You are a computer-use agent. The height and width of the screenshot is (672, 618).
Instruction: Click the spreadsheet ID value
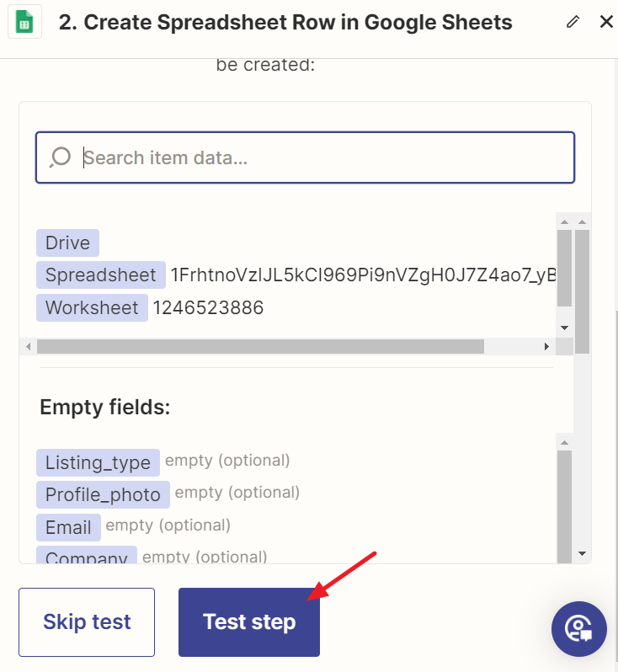click(363, 275)
